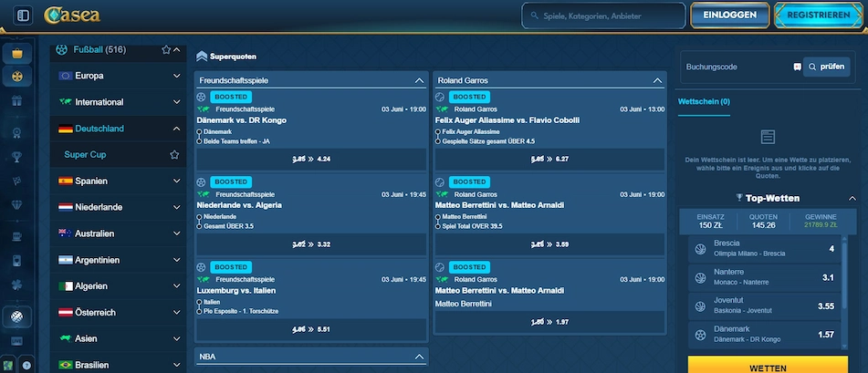Image resolution: width=868 pixels, height=373 pixels.
Task: Click the tennis ball icon in Felix Auger Aliassime card
Action: tap(440, 97)
